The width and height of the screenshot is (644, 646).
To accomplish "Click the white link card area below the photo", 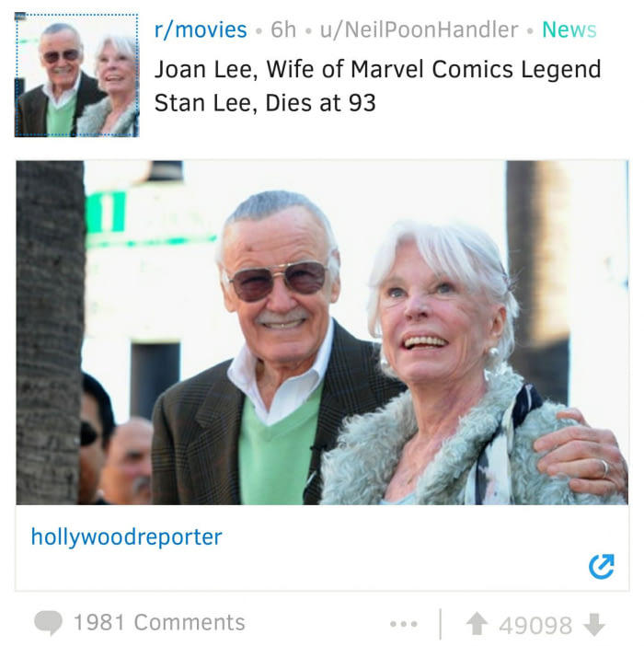I will [x=322, y=548].
